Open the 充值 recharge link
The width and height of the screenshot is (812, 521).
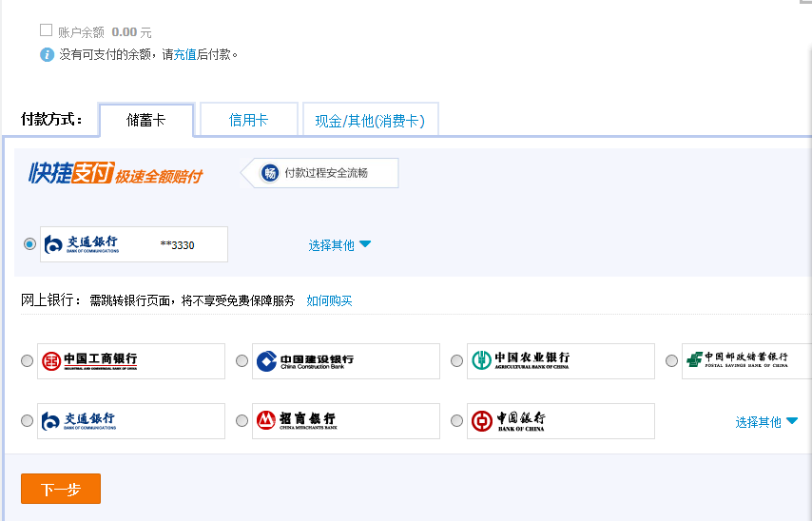(184, 54)
